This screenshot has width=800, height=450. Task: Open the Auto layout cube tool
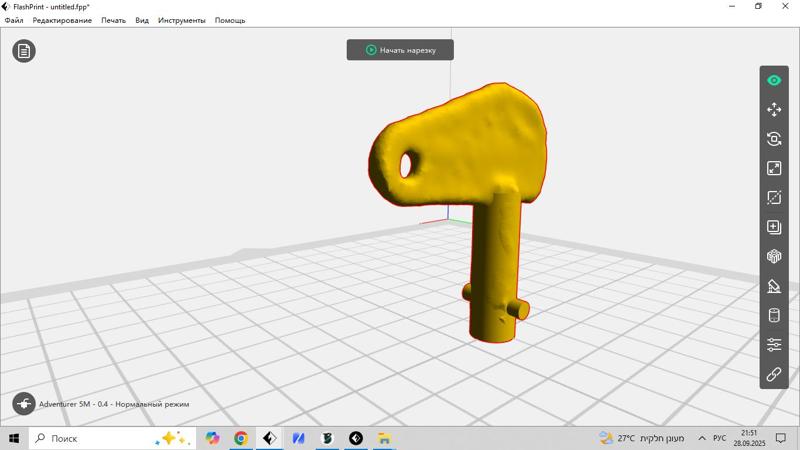point(774,256)
